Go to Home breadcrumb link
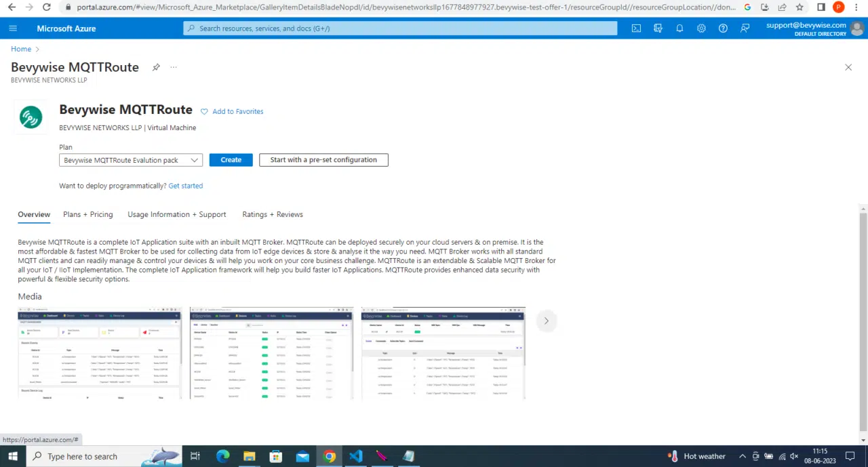This screenshot has height=467, width=868. point(21,49)
